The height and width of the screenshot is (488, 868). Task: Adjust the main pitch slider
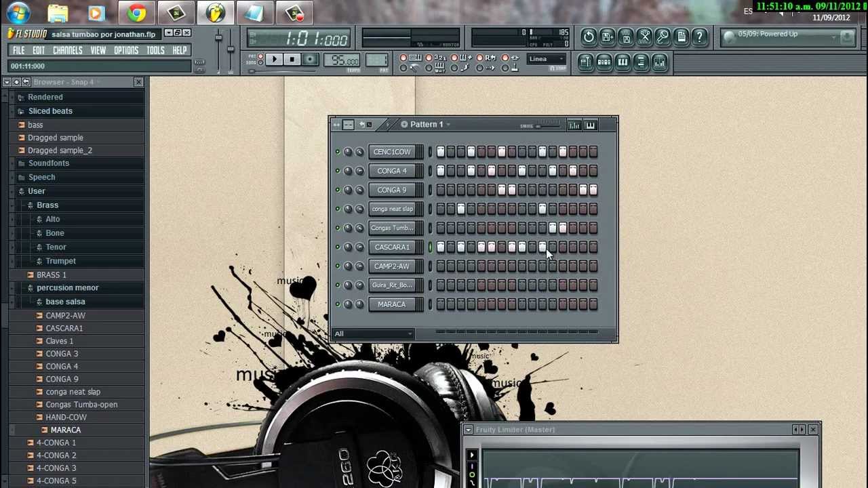pos(231,49)
